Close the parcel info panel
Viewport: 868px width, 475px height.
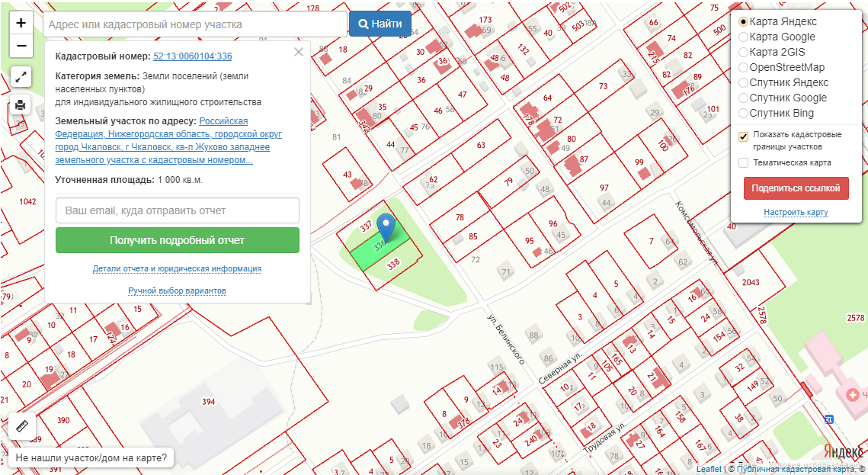click(299, 52)
